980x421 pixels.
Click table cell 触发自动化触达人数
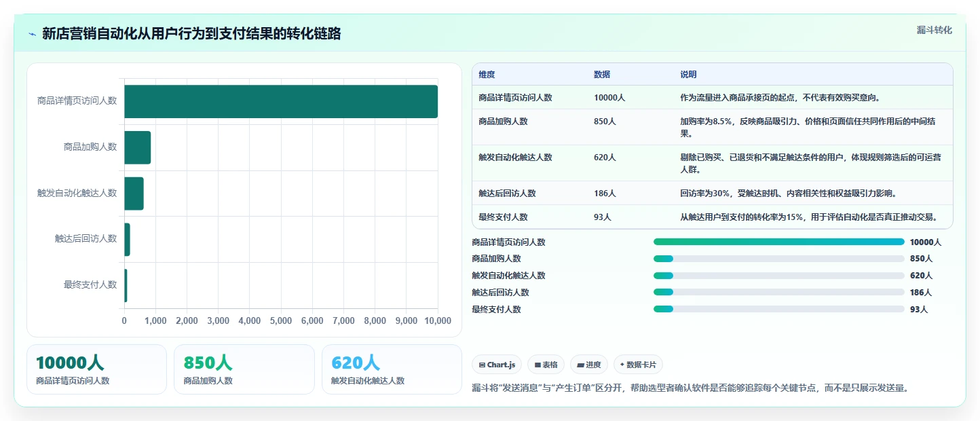pyautogui.click(x=515, y=158)
